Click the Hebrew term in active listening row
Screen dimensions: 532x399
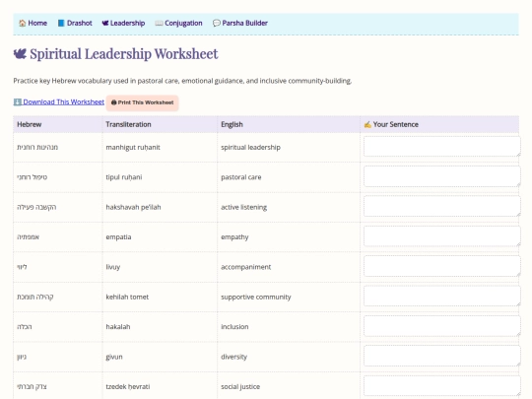pos(36,207)
